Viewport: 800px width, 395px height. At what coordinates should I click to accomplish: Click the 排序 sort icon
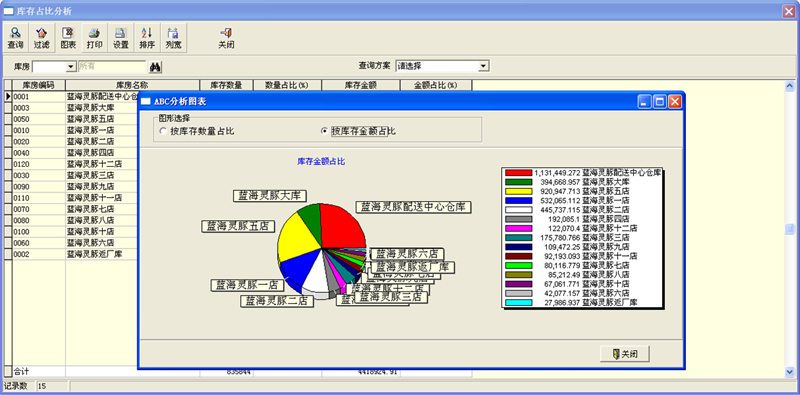[147, 38]
